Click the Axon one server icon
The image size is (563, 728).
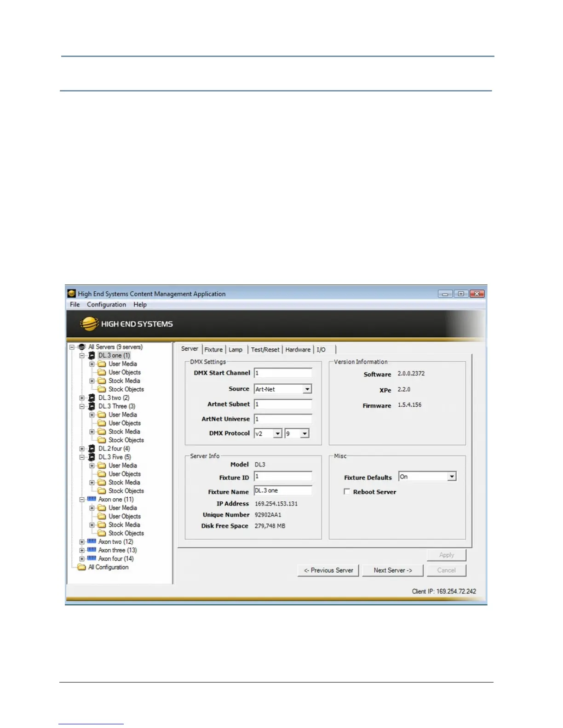coord(92,499)
